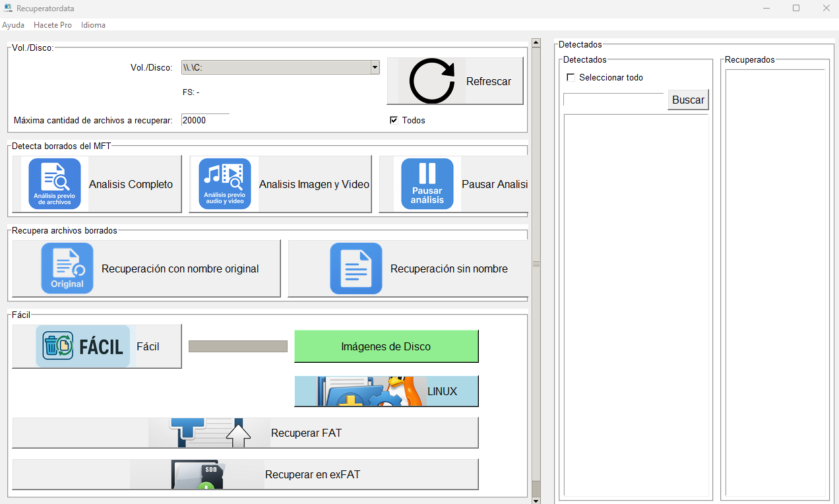
Task: Open the Vol./Disco drive dropdown
Action: coord(375,67)
